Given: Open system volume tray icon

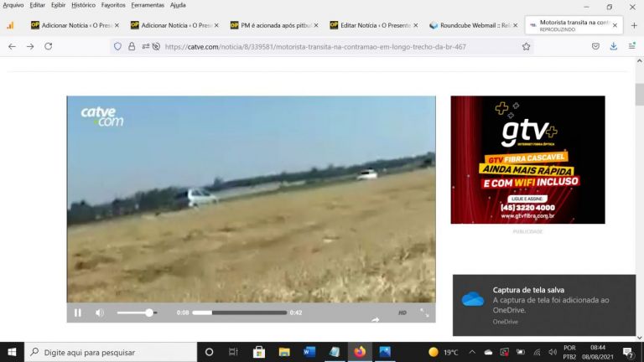Looking at the screenshot, I should 553,352.
